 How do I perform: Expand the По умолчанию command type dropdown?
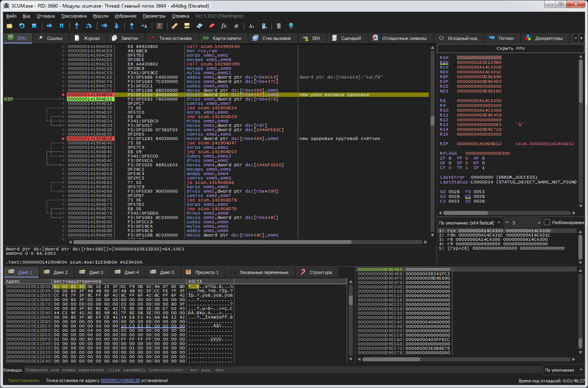563,370
